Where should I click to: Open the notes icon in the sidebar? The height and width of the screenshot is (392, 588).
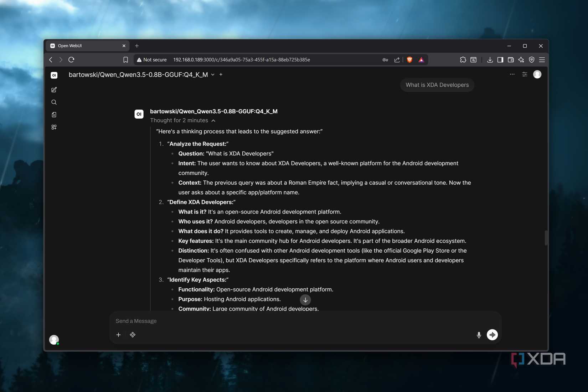54,115
